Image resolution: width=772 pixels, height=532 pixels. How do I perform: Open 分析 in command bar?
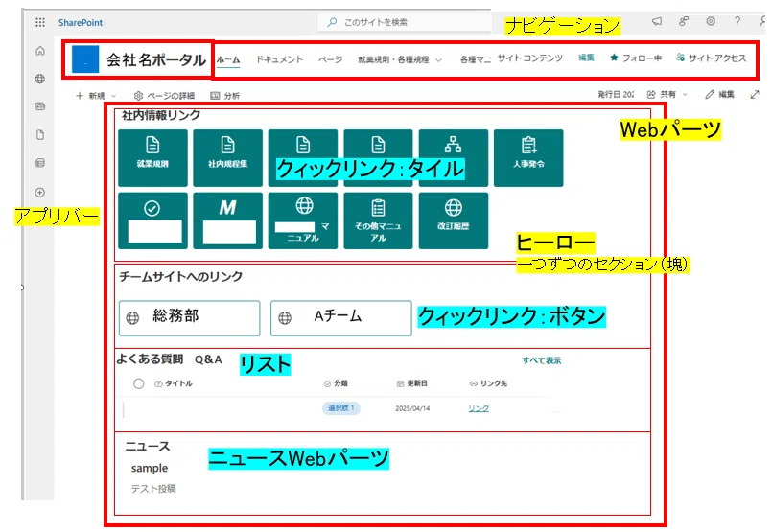(x=225, y=96)
